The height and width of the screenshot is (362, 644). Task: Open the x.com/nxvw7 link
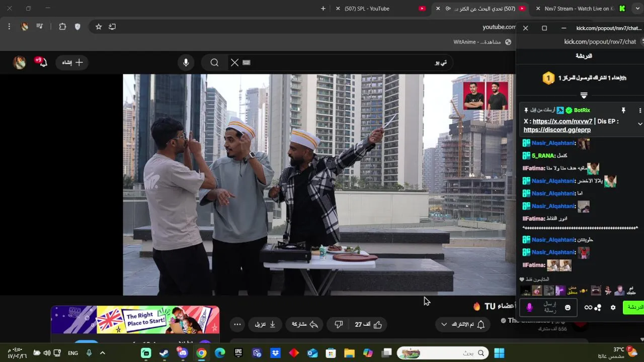click(562, 121)
